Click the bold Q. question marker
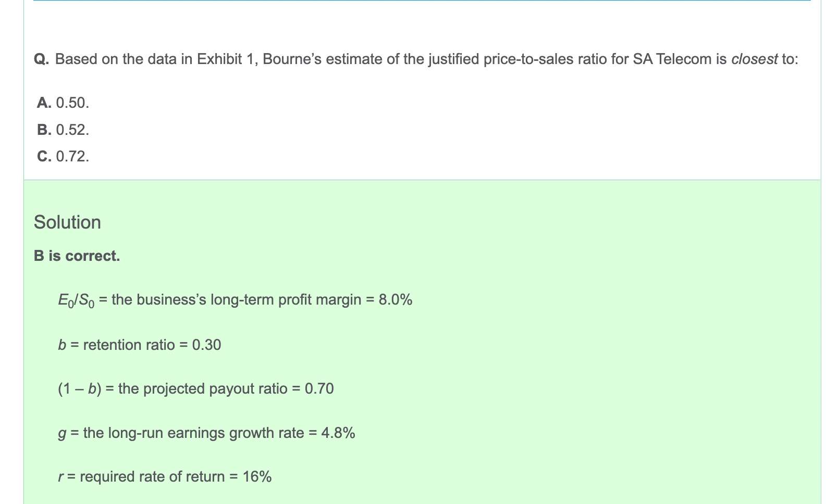This screenshot has height=504, width=839. pyautogui.click(x=42, y=59)
